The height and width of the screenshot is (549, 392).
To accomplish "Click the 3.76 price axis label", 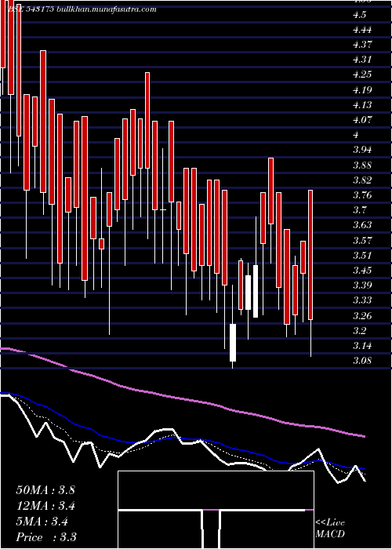I will [362, 195].
